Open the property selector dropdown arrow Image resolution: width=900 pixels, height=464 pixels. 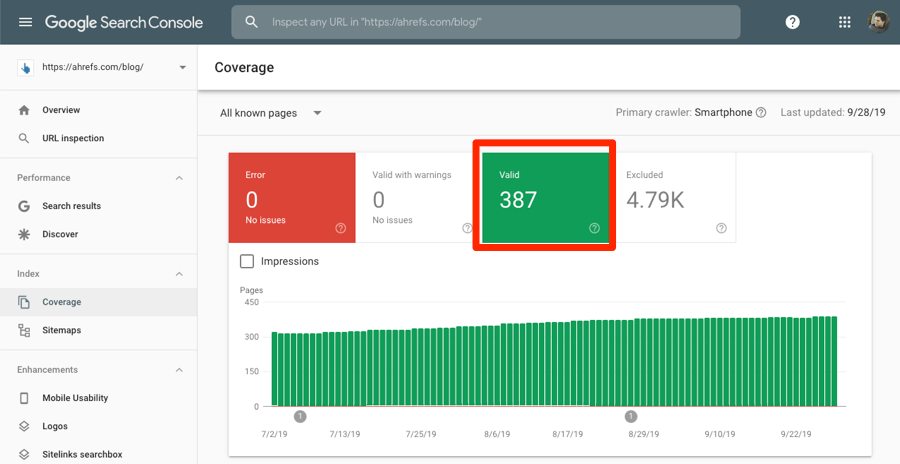tap(183, 67)
